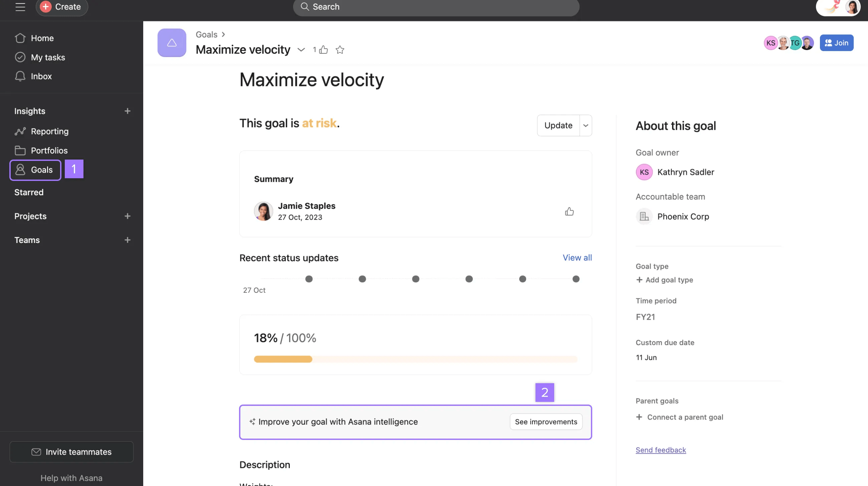Viewport: 868px width, 486px height.
Task: Open Inbox from the sidebar bell icon
Action: pos(20,76)
